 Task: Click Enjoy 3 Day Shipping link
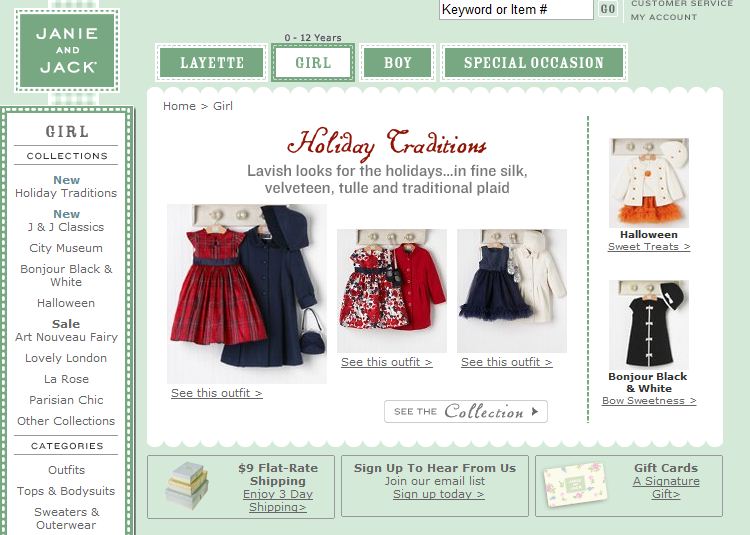click(x=278, y=501)
